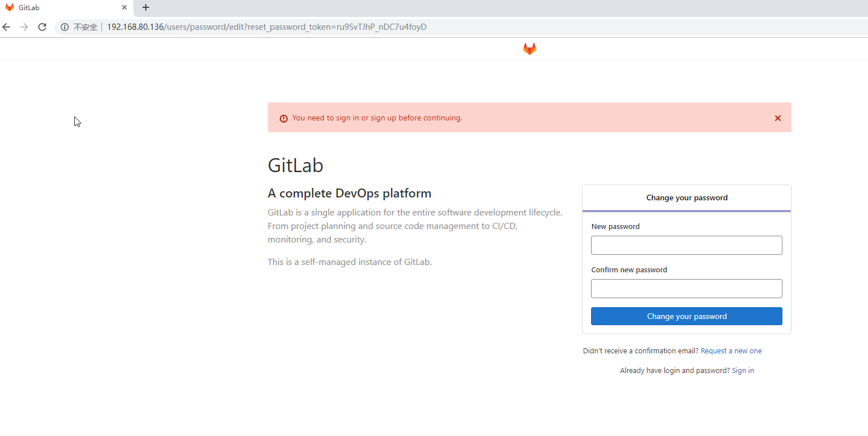This screenshot has width=868, height=436.
Task: Click the address bar URL
Action: pyautogui.click(x=267, y=27)
